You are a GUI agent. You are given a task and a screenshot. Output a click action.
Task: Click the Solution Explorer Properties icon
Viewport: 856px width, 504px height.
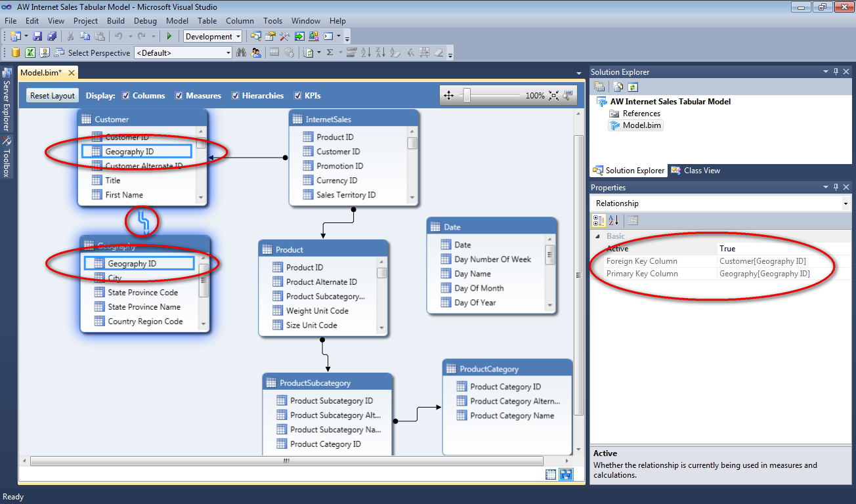click(x=599, y=87)
